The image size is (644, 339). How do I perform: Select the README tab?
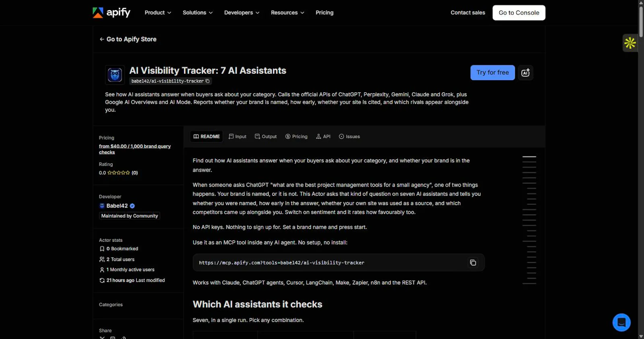206,137
